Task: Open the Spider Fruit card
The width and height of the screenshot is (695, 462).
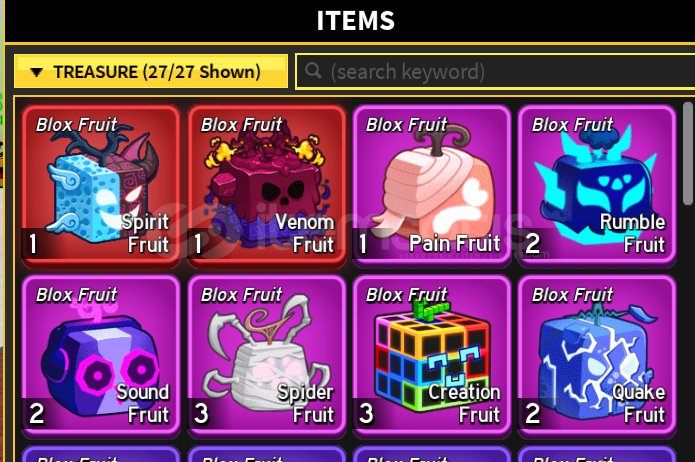Action: pyautogui.click(x=266, y=356)
